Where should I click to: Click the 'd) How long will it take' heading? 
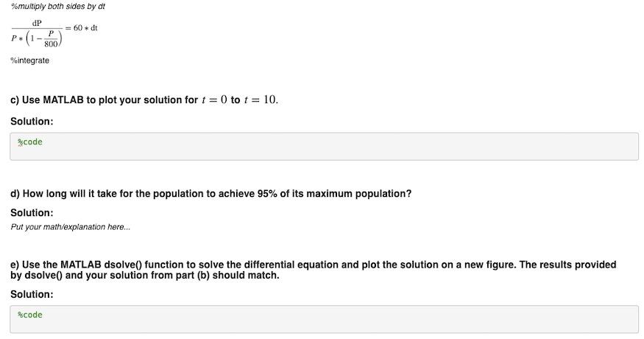pos(210,194)
